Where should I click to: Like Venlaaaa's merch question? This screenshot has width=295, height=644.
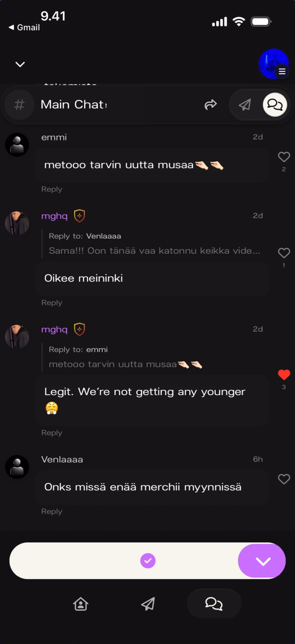pos(284,479)
